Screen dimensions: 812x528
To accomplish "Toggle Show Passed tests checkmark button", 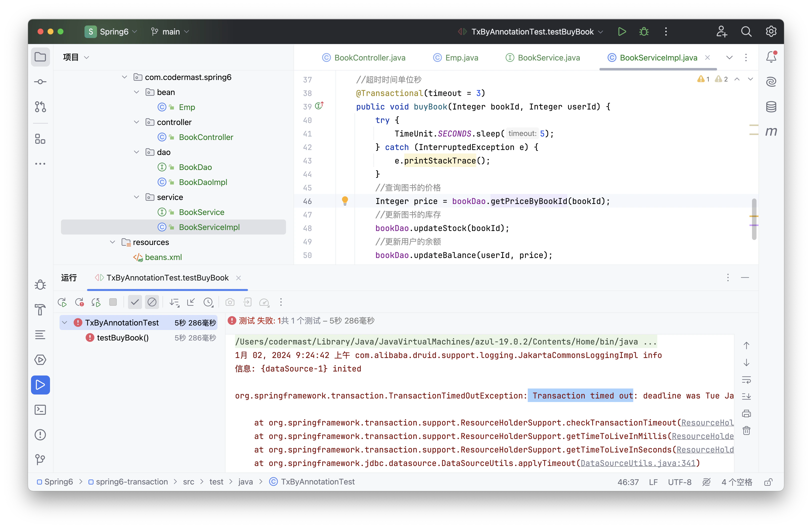I will click(x=135, y=302).
